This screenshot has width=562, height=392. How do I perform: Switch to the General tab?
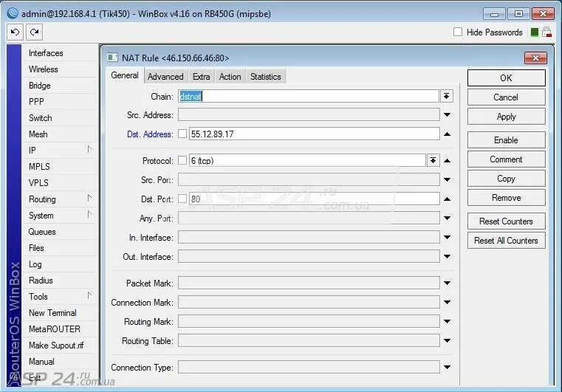click(125, 75)
